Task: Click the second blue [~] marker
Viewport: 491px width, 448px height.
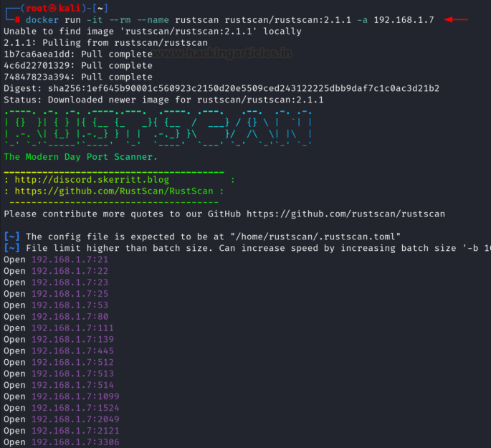Action: click(x=12, y=248)
